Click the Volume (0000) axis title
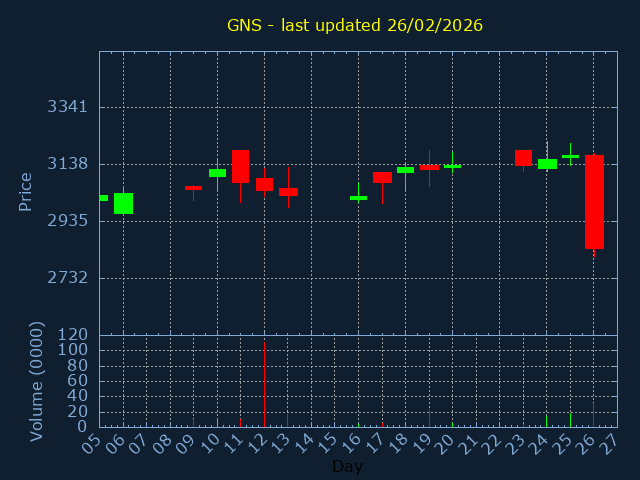Image resolution: width=640 pixels, height=480 pixels. point(37,381)
